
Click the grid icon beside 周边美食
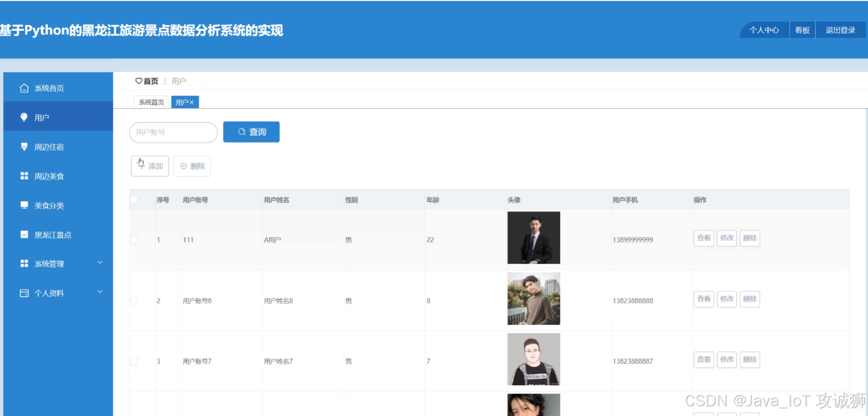coord(24,176)
